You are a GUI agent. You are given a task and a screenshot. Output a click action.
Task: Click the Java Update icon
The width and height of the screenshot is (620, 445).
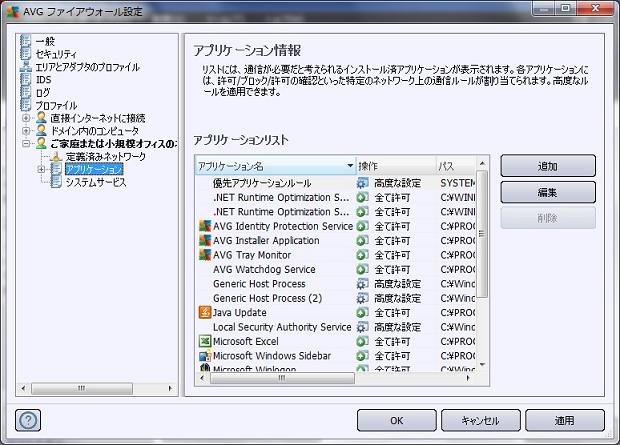205,312
